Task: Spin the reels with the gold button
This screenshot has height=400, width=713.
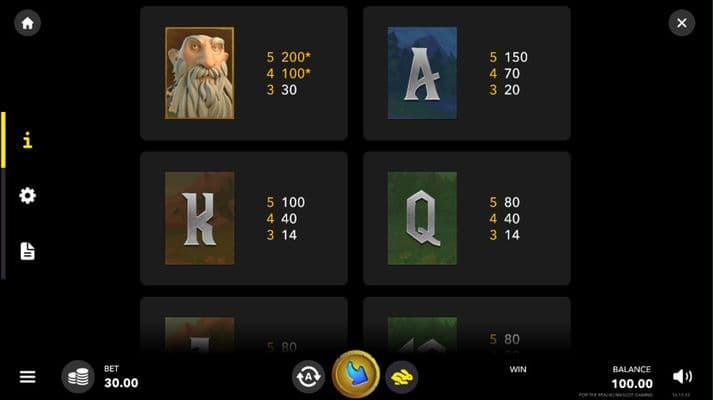Action: pyautogui.click(x=356, y=374)
